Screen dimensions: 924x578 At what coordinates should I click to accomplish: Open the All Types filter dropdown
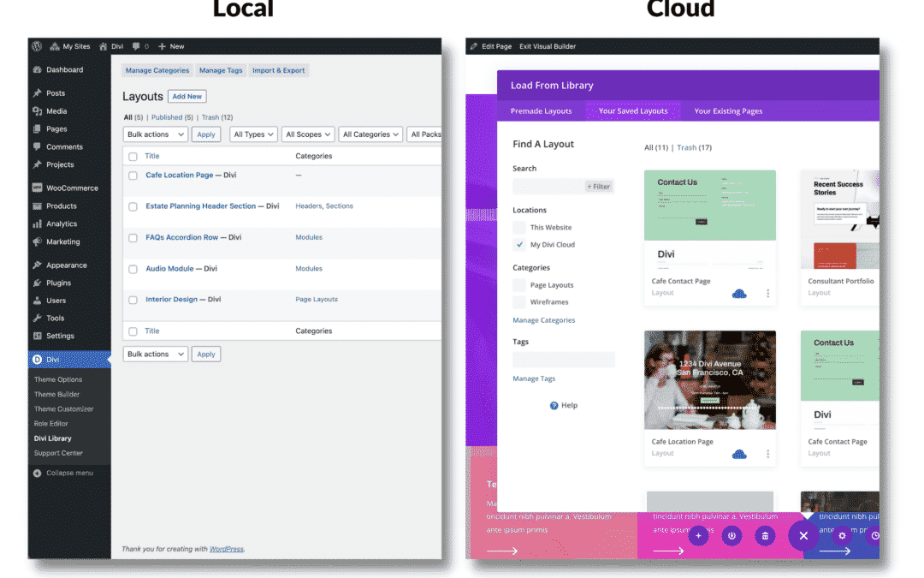[253, 134]
